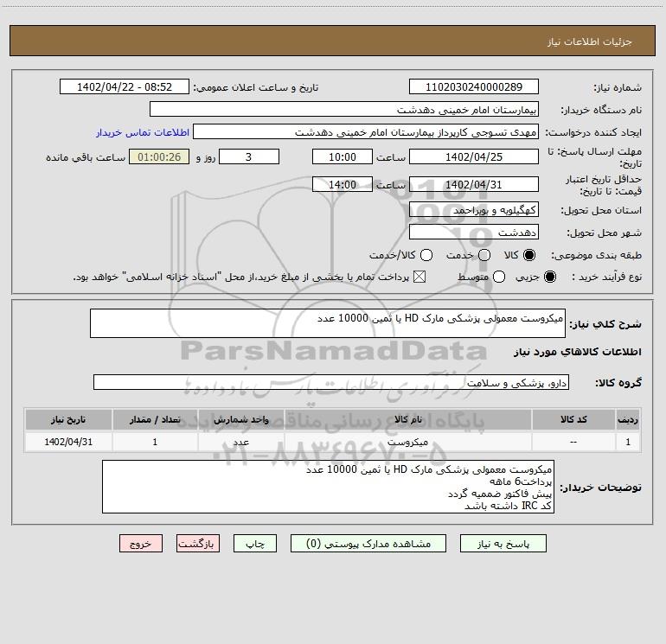The width and height of the screenshot is (666, 644).
Task: Open the اطلاعات تماس خریدار link
Action: [x=143, y=132]
